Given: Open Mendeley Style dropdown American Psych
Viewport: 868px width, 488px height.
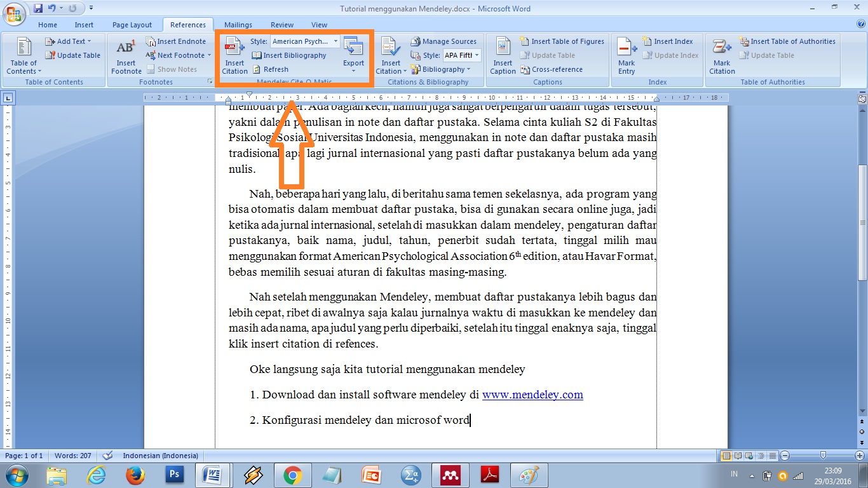Looking at the screenshot, I should [305, 41].
